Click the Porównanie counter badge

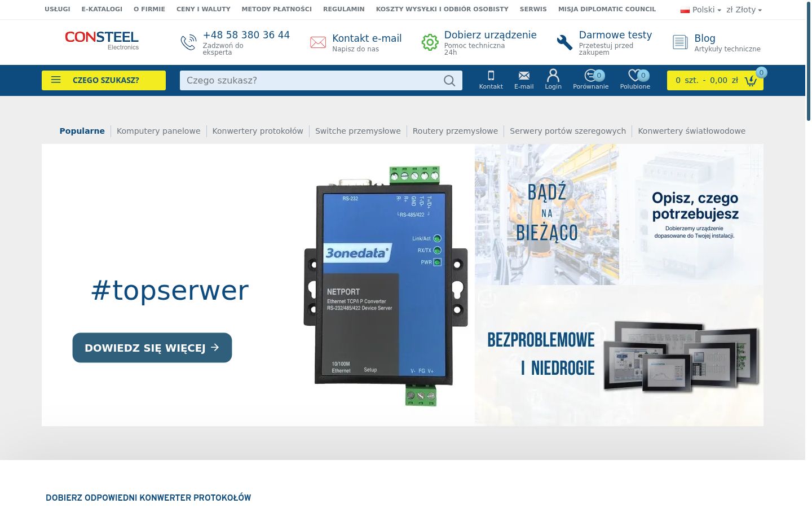coord(599,76)
